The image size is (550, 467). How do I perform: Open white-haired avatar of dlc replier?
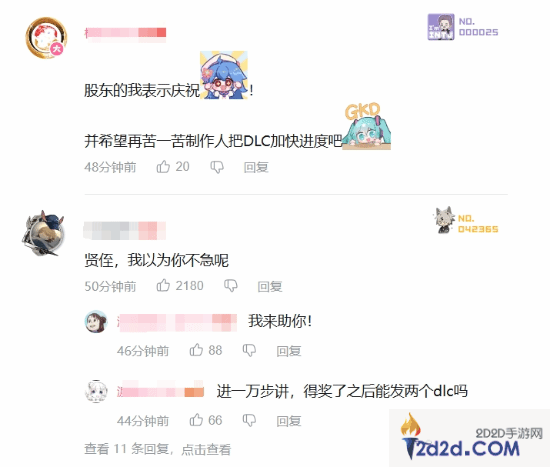click(96, 391)
